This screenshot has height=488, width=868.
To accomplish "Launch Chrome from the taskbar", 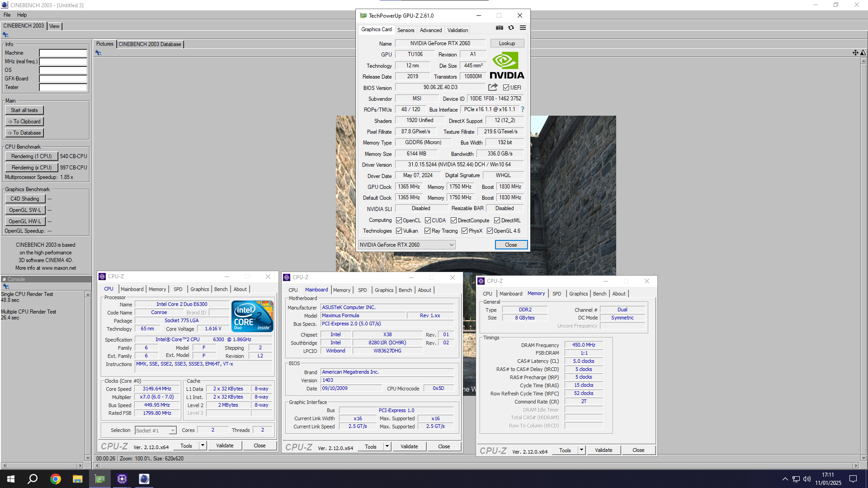I will coord(56,479).
